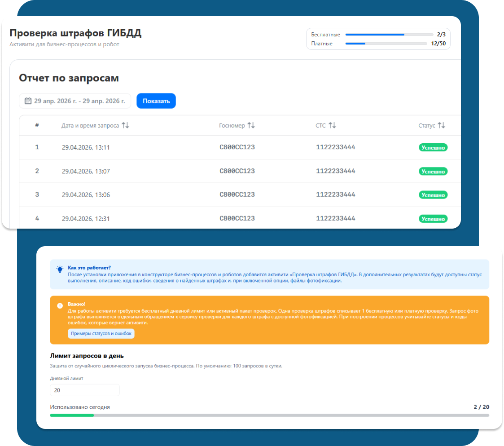Screen dimensions: 504x446
Task: Click Госномер C800CC123 in row 3
Action: [237, 194]
